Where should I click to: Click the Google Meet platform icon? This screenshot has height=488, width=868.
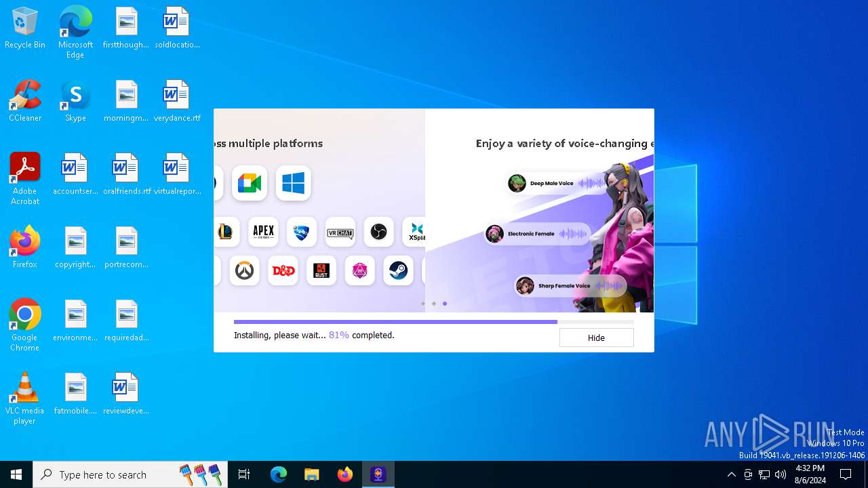pos(250,183)
